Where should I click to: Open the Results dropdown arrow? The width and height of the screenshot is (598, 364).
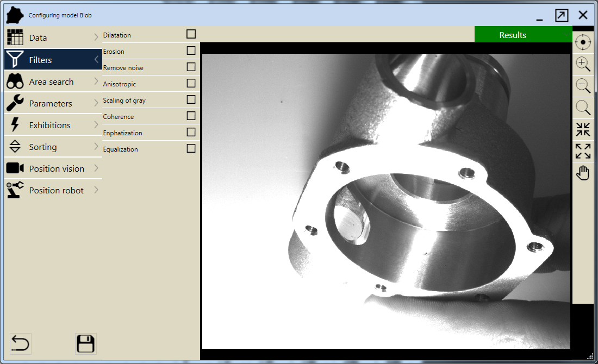(566, 35)
